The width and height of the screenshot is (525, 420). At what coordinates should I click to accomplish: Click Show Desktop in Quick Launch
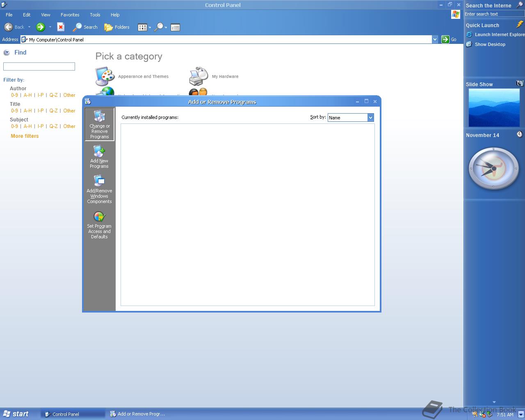[486, 44]
